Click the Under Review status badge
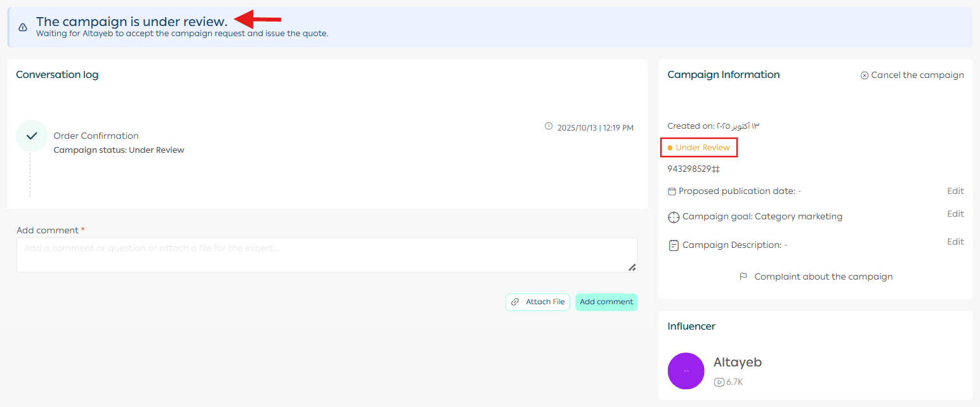The height and width of the screenshot is (407, 980). click(x=699, y=148)
